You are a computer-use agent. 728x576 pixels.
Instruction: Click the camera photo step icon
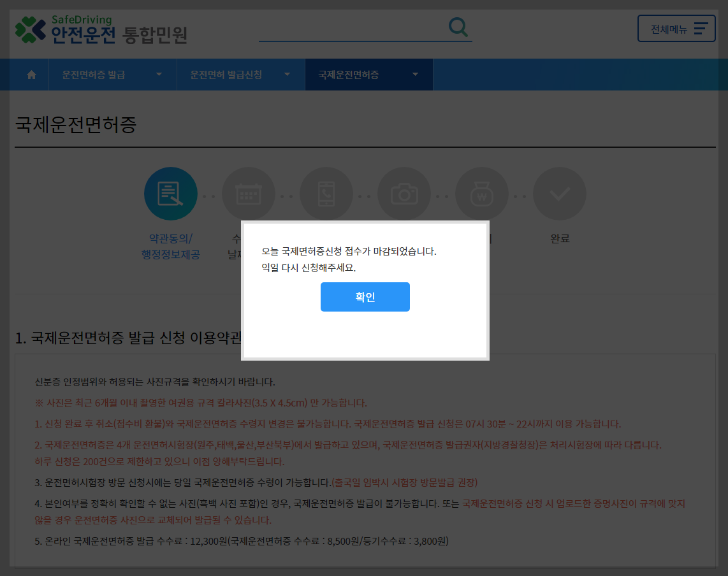pyautogui.click(x=404, y=194)
